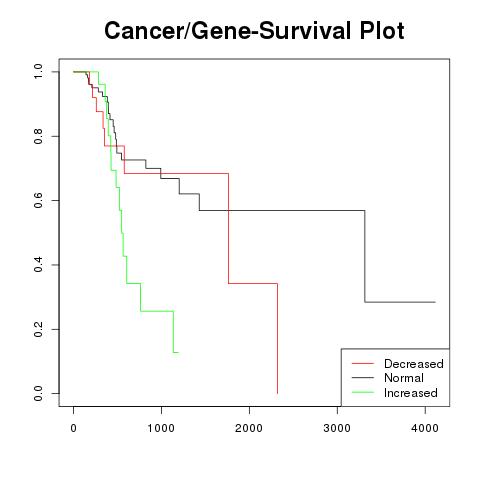Click the 3000 x-axis tick label
The height and width of the screenshot is (480, 480).
click(x=337, y=428)
